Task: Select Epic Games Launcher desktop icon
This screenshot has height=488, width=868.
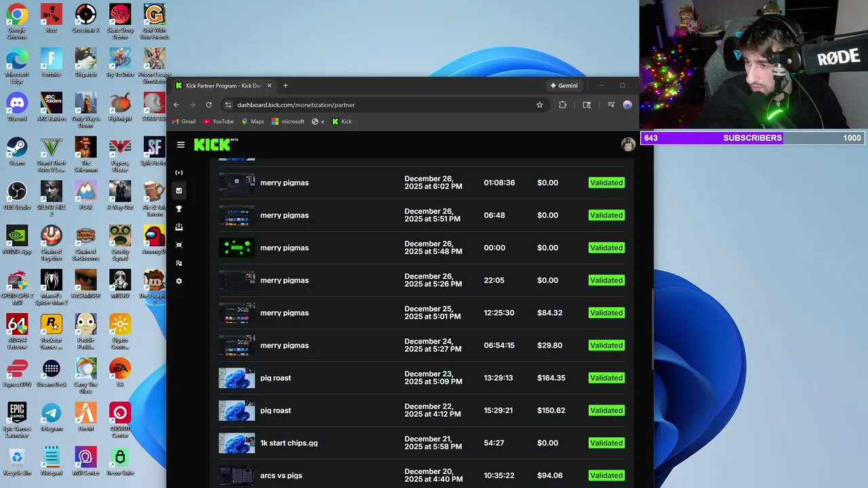Action: [17, 420]
